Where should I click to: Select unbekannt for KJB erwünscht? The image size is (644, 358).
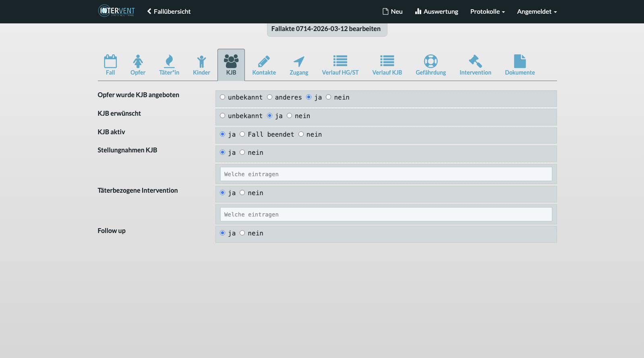[x=223, y=116]
